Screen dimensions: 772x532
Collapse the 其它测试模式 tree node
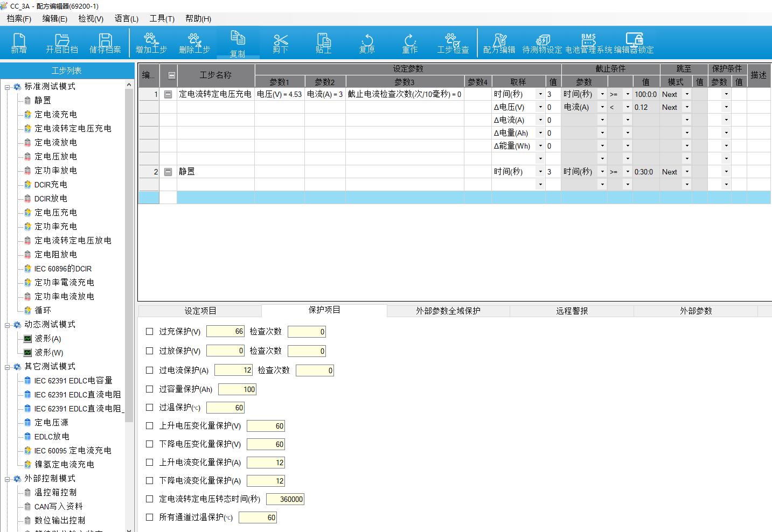8,367
